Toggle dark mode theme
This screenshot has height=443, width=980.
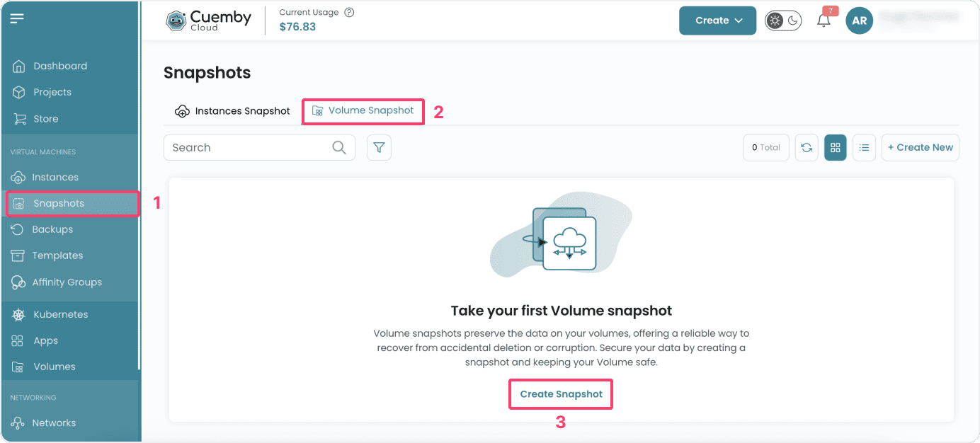pos(783,21)
